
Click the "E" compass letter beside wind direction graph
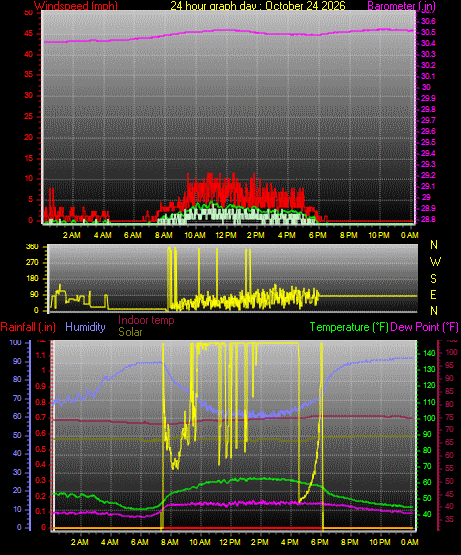pyautogui.click(x=433, y=294)
